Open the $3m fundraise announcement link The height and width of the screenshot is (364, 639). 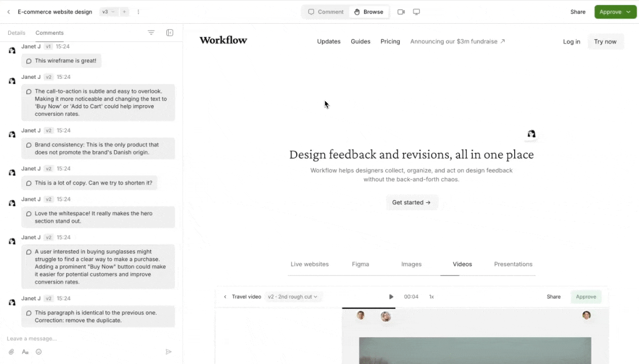(x=458, y=41)
